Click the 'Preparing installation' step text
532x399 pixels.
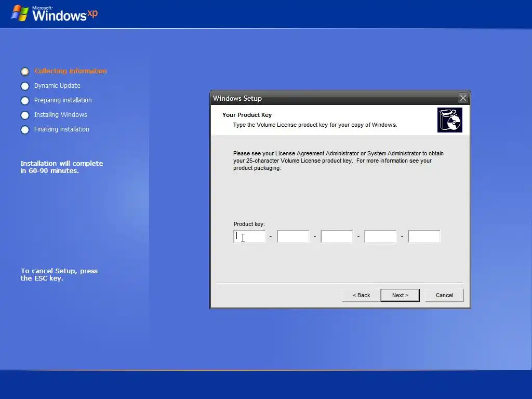tap(63, 100)
